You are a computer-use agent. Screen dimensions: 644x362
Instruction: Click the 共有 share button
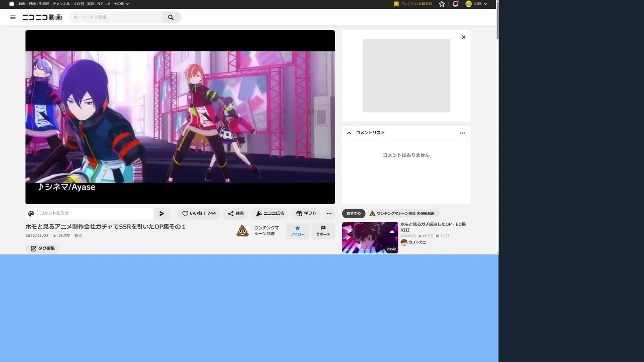(x=235, y=213)
